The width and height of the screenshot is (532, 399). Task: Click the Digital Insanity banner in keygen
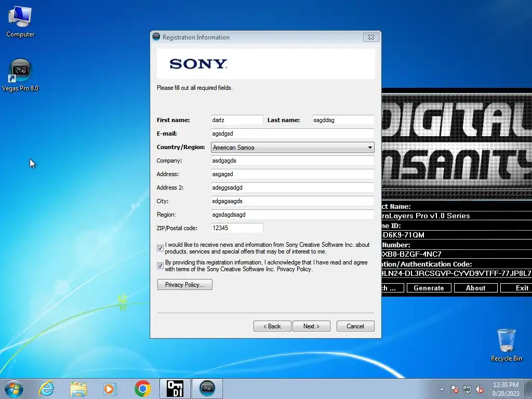click(x=457, y=145)
